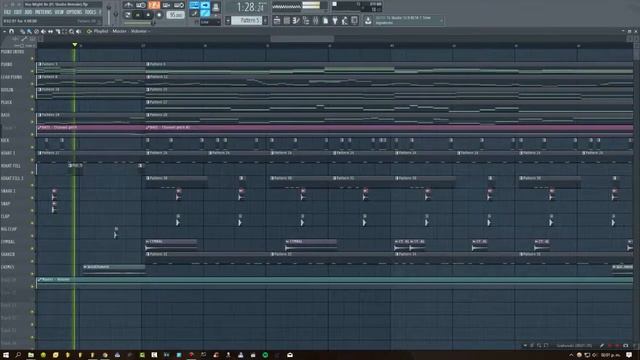Open the Windows Start menu

(x=6, y=355)
